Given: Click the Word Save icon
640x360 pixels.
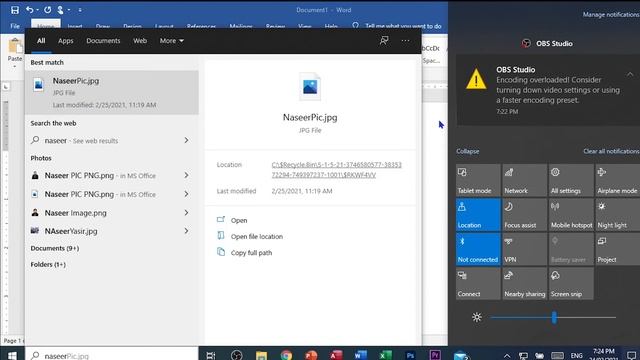Looking at the screenshot, I should tap(15, 10).
